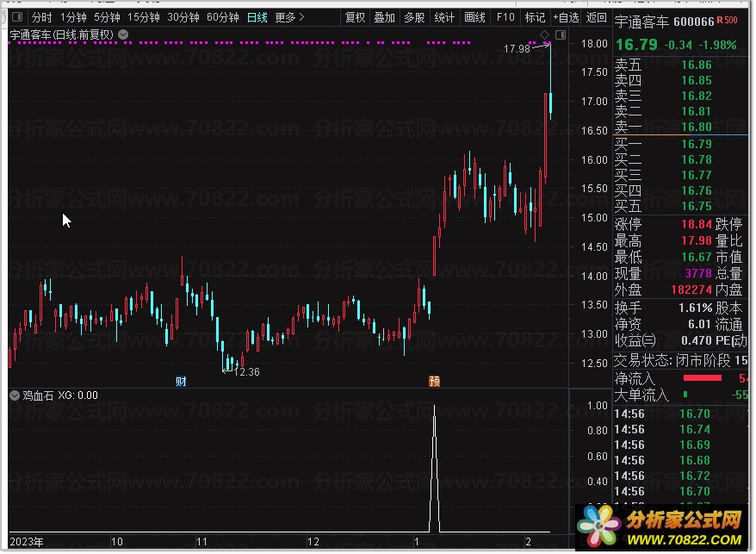Select the 买五 price 16.75
Image resolution: width=756 pixels, height=554 pixels.
click(x=697, y=206)
